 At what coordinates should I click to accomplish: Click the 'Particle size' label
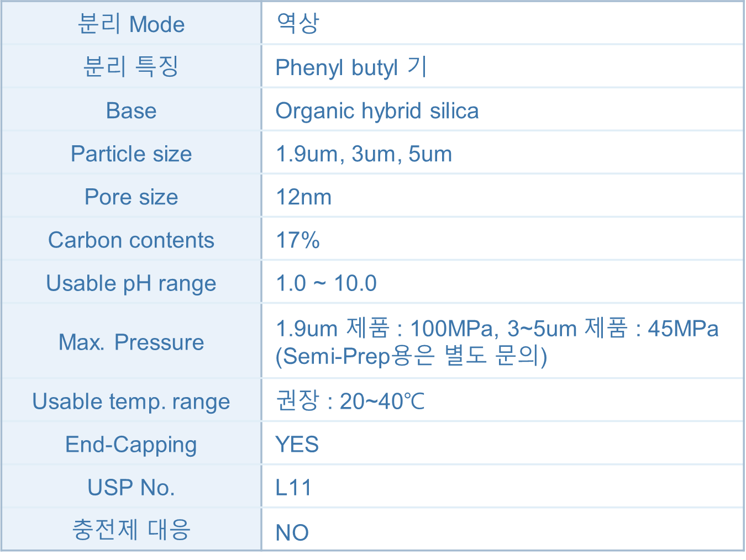pyautogui.click(x=131, y=154)
